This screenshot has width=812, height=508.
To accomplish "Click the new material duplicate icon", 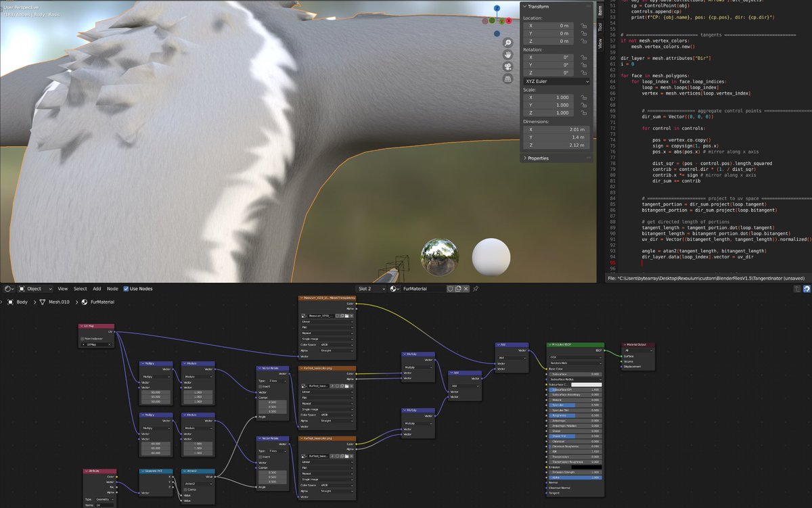I will pyautogui.click(x=459, y=288).
